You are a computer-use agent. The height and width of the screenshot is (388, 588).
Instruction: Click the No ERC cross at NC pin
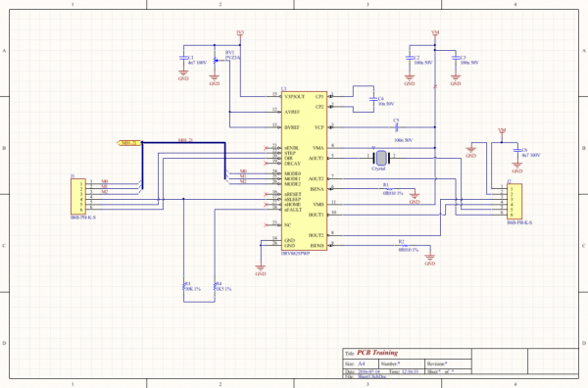(x=266, y=225)
